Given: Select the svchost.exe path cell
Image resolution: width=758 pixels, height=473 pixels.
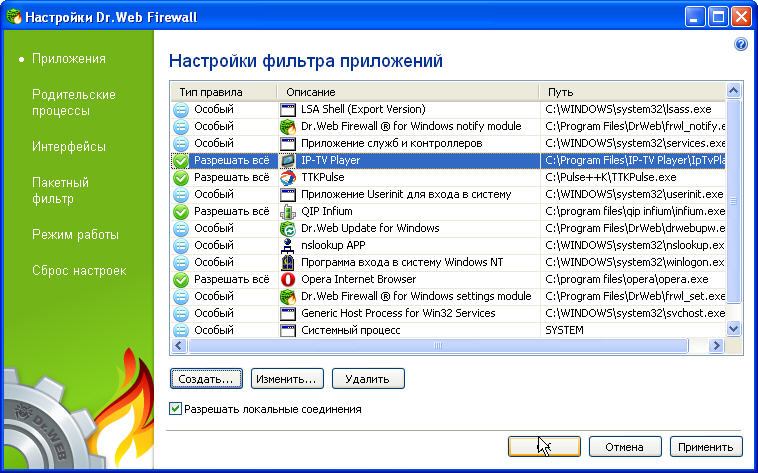Looking at the screenshot, I should pos(633,313).
